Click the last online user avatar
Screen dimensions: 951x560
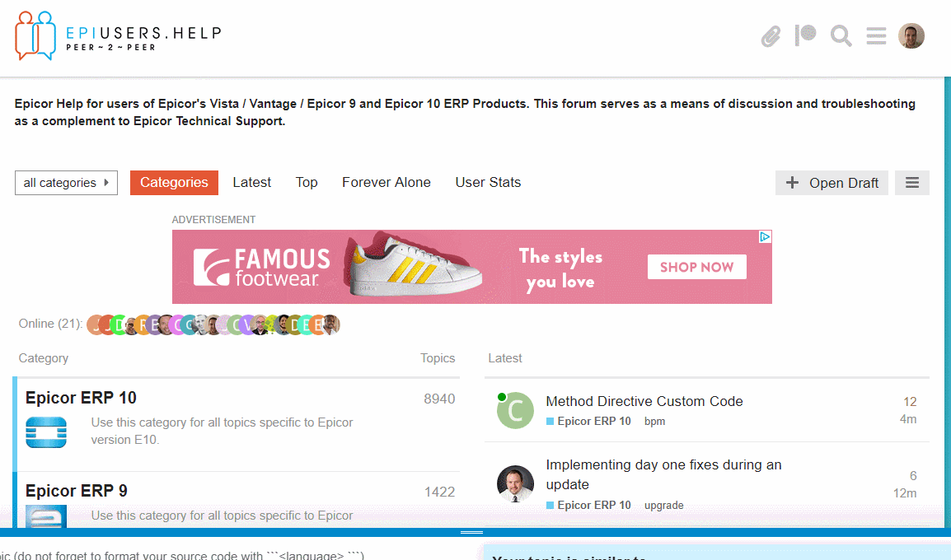pyautogui.click(x=330, y=324)
